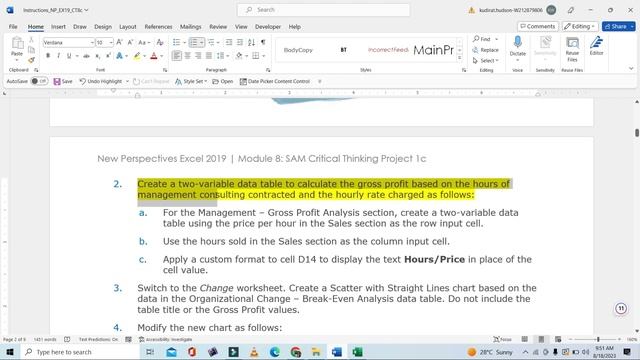Open the Underline style dropdown arrow
This screenshot has width=640, height=360.
pyautogui.click(x=77, y=56)
